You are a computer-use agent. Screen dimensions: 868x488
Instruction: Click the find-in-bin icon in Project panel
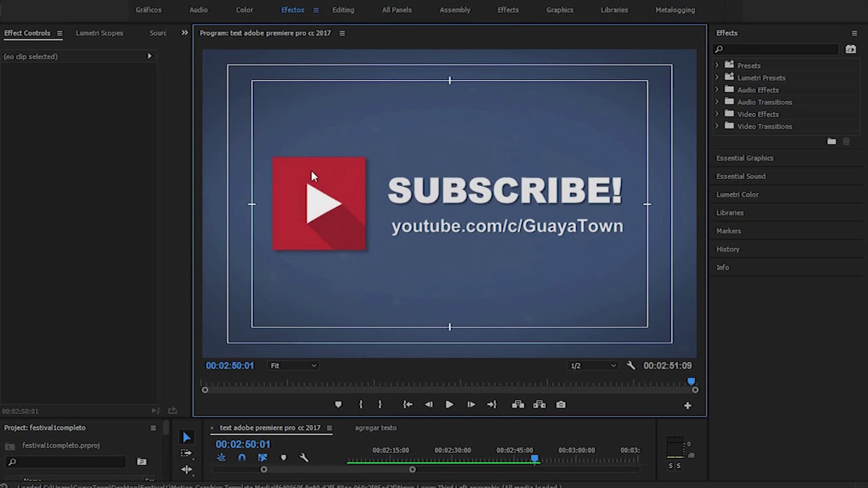click(x=142, y=462)
